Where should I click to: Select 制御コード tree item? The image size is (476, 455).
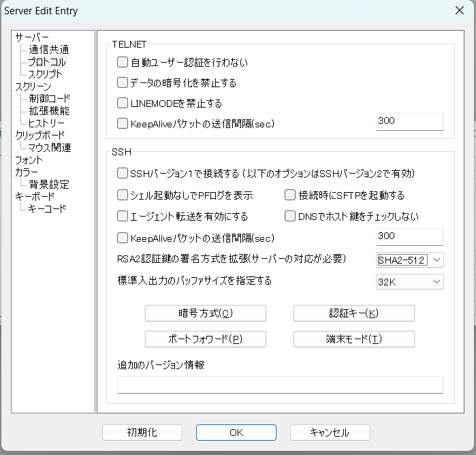(x=50, y=99)
